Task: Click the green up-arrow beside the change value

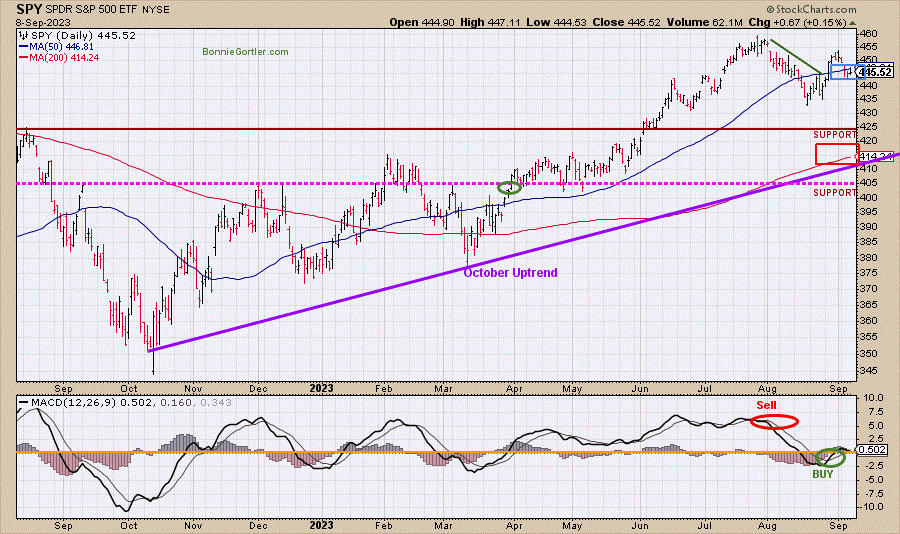Action: (x=852, y=23)
